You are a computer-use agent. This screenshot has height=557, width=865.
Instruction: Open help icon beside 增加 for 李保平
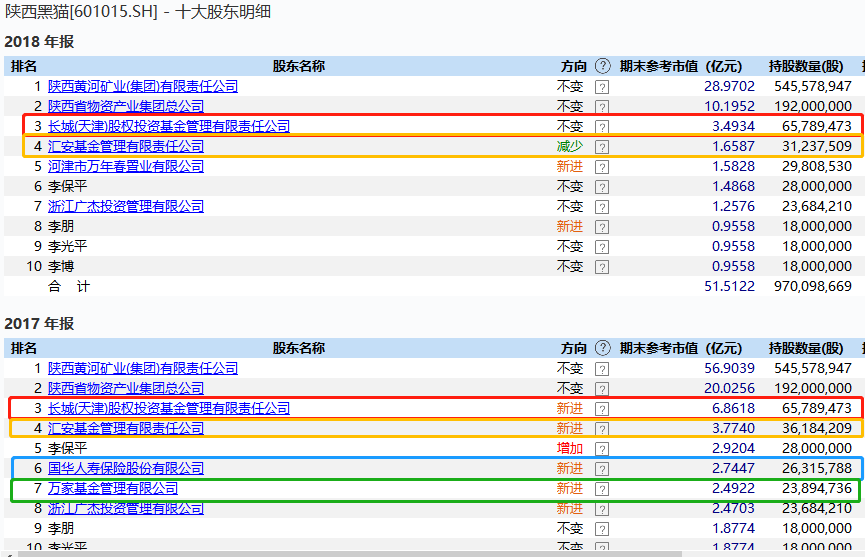coord(602,449)
